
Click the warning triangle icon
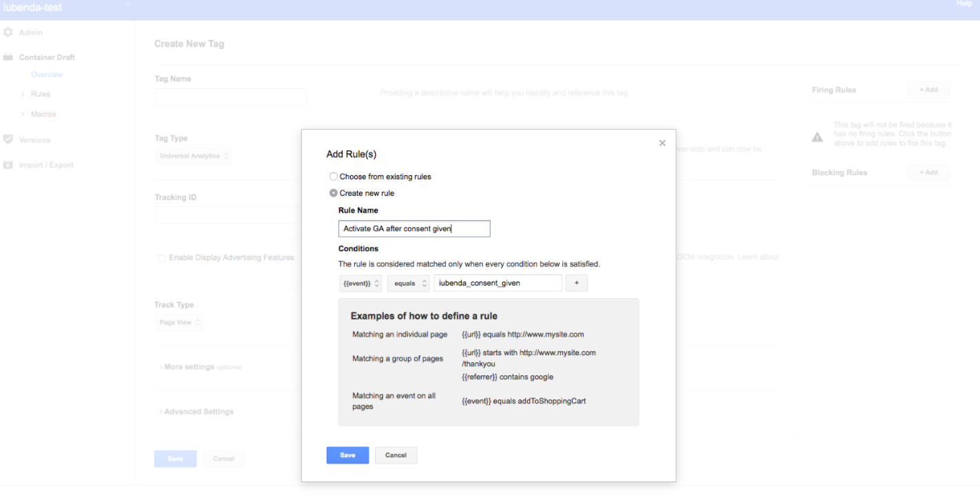coord(817,137)
